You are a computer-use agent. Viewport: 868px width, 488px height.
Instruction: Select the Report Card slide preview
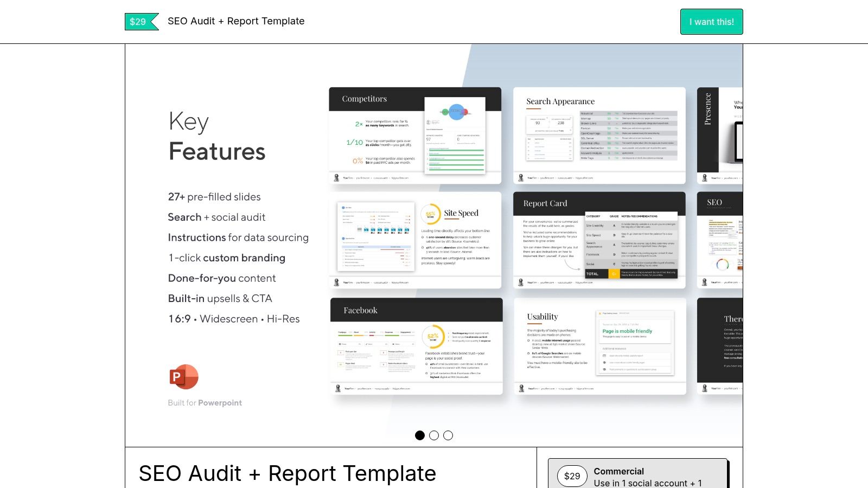click(599, 239)
